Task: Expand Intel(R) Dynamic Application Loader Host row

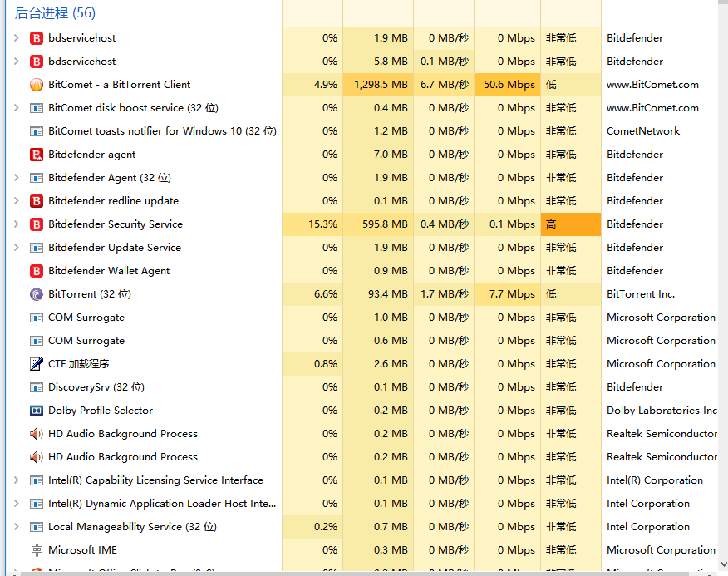Action: coord(17,504)
